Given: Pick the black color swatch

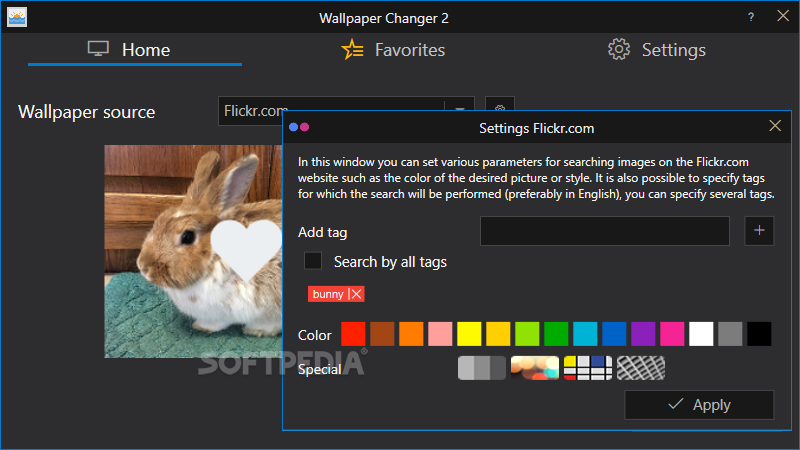Looking at the screenshot, I should coord(759,334).
